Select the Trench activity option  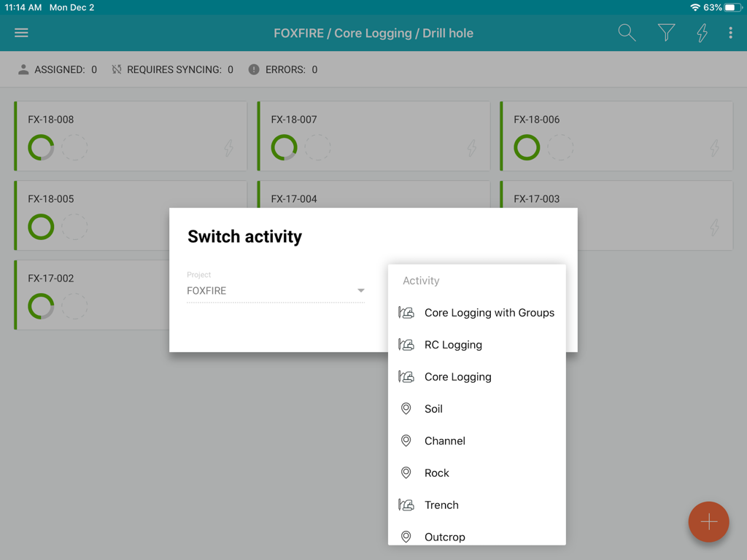point(441,505)
